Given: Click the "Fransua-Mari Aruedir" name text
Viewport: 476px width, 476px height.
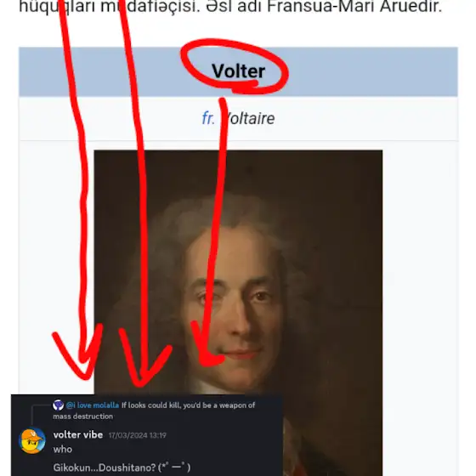Looking at the screenshot, I should point(354,7).
